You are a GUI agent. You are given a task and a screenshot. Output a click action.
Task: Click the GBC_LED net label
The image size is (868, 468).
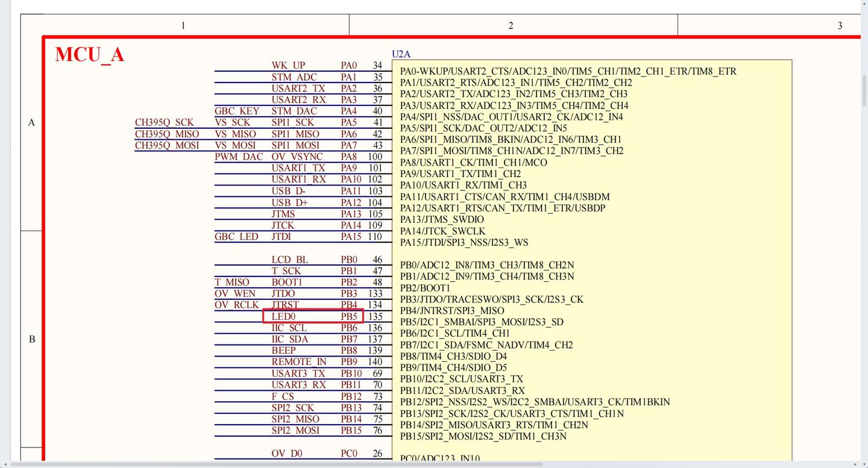pyautogui.click(x=237, y=237)
